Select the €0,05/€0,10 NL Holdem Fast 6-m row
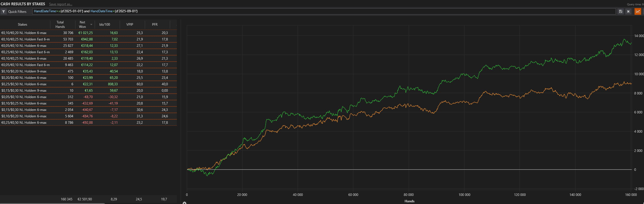644x204 pixels. (x=88, y=65)
